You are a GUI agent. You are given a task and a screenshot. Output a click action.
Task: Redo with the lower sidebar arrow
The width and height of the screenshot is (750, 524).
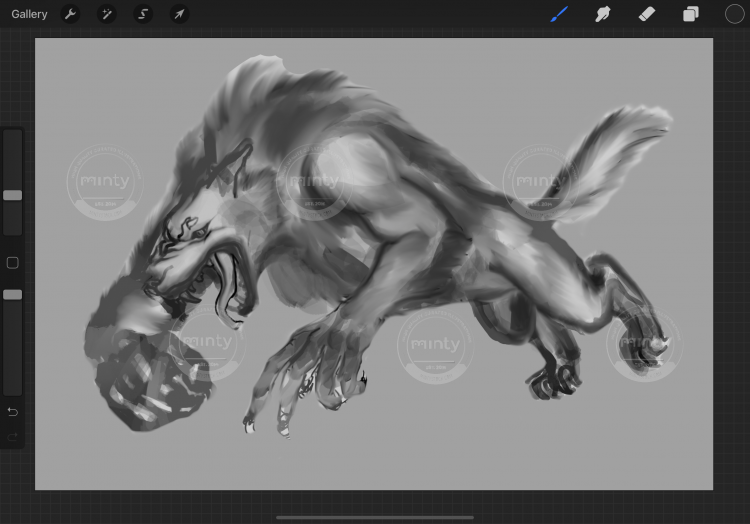point(12,436)
